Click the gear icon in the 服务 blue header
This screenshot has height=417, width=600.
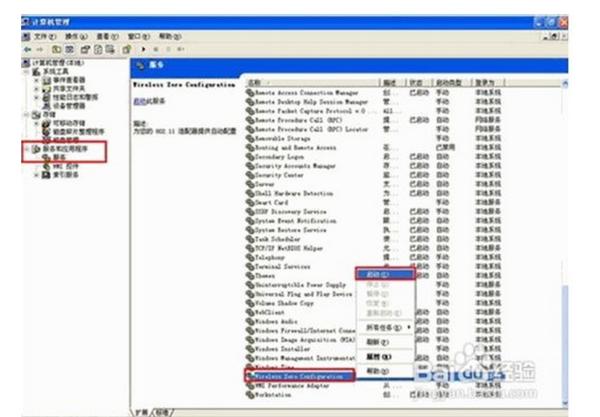click(x=140, y=65)
